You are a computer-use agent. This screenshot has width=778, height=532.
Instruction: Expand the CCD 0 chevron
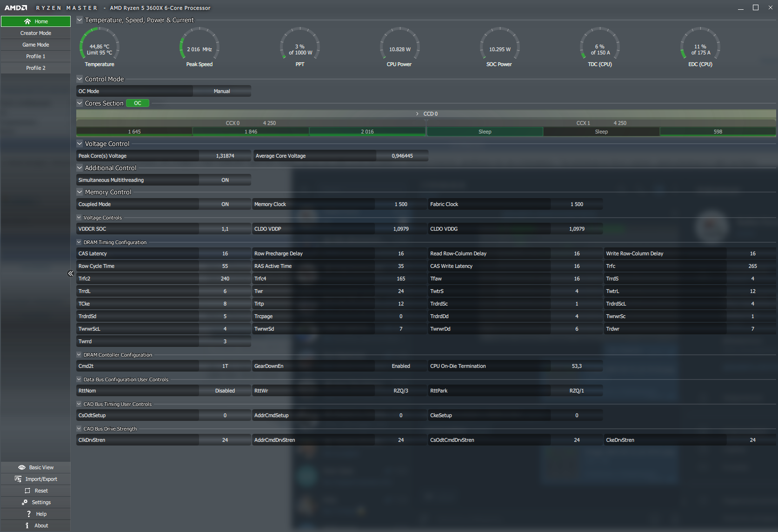point(417,114)
